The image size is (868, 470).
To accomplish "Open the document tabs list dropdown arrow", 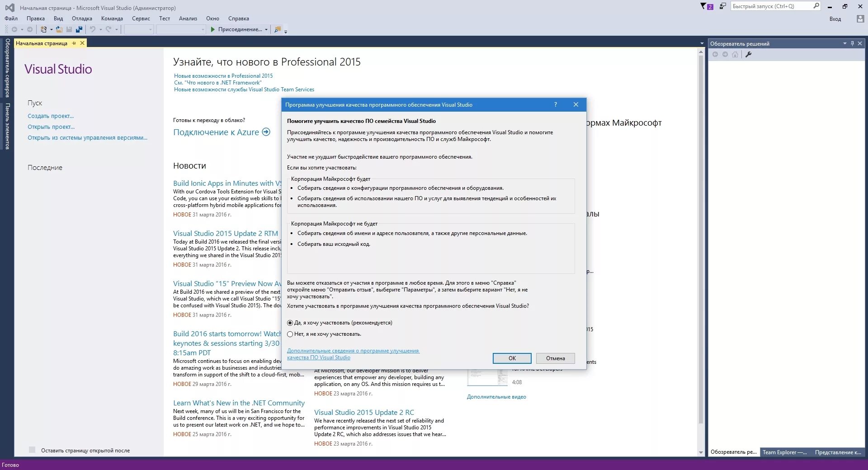I will 702,43.
